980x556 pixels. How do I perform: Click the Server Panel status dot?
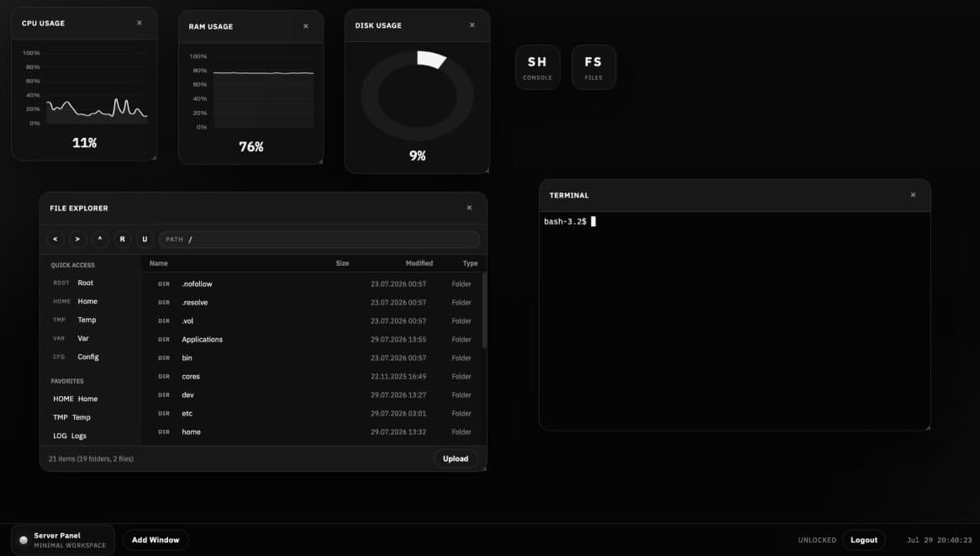(x=24, y=540)
